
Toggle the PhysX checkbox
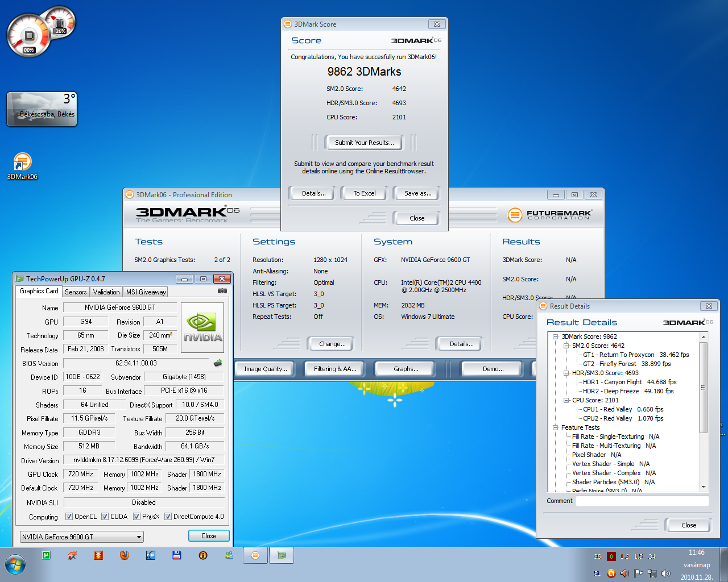tap(136, 517)
